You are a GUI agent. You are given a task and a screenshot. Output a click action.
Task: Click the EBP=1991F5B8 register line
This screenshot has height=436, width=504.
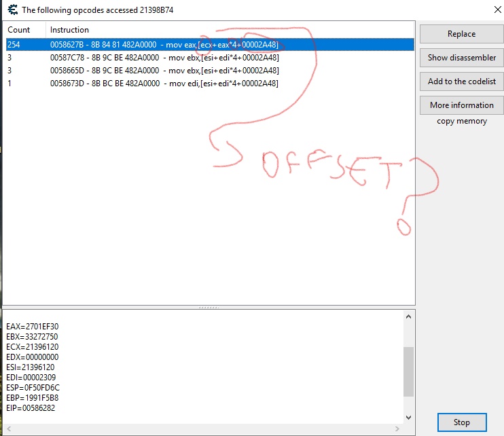coord(33,398)
